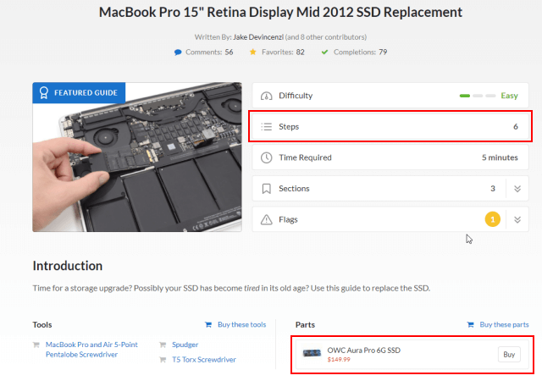Click the Sections count 3
This screenshot has height=392, width=542.
[493, 189]
